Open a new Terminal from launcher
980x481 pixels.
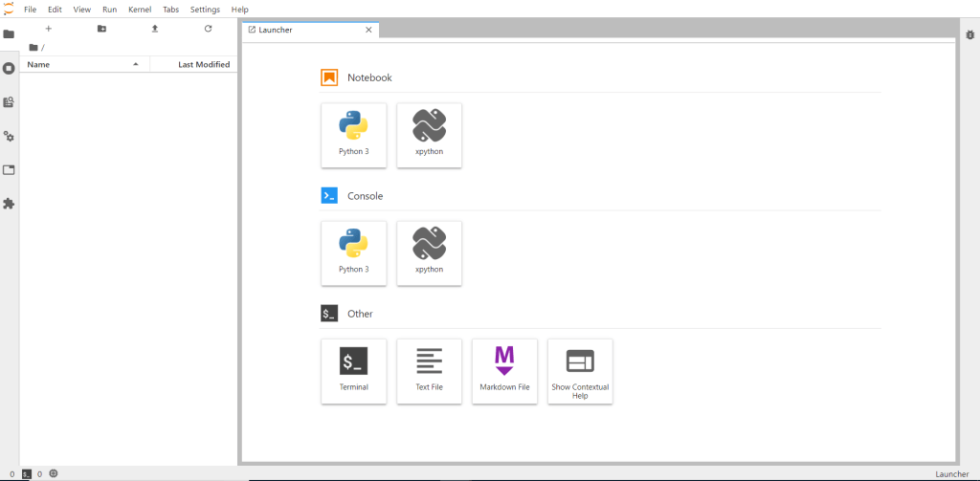pyautogui.click(x=353, y=371)
